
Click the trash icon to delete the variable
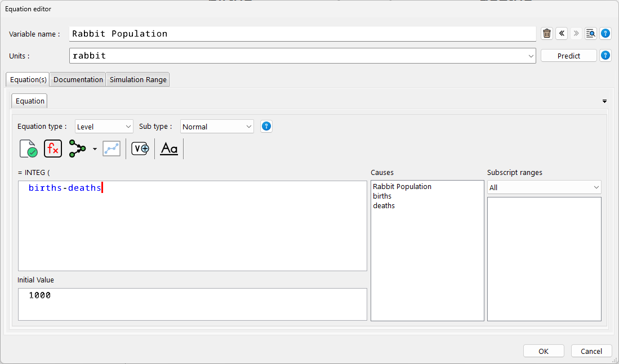[x=546, y=34]
